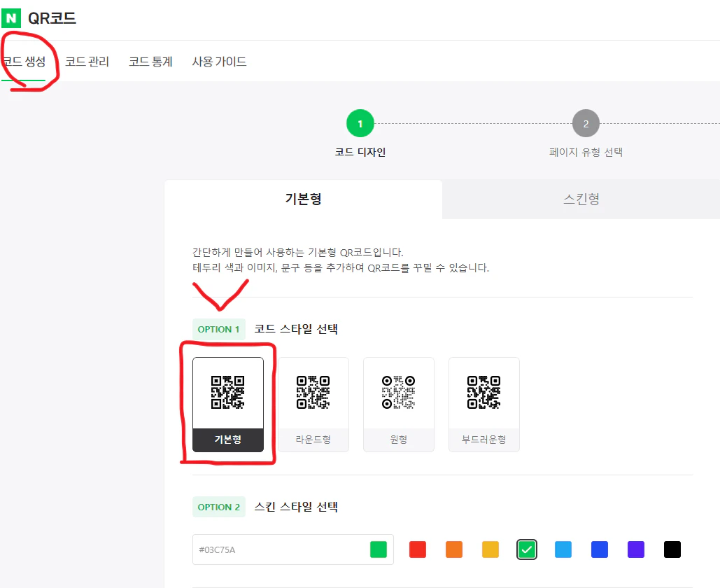Click the 코드 스타일 선택 heading
720x588 pixels.
[296, 329]
